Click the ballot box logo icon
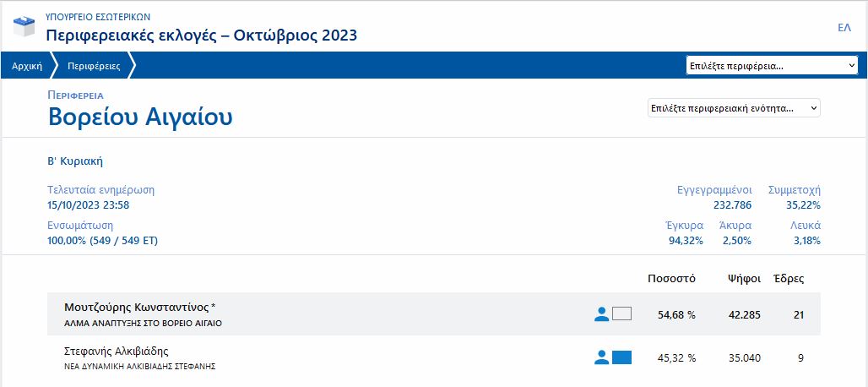868x387 pixels. click(x=24, y=25)
